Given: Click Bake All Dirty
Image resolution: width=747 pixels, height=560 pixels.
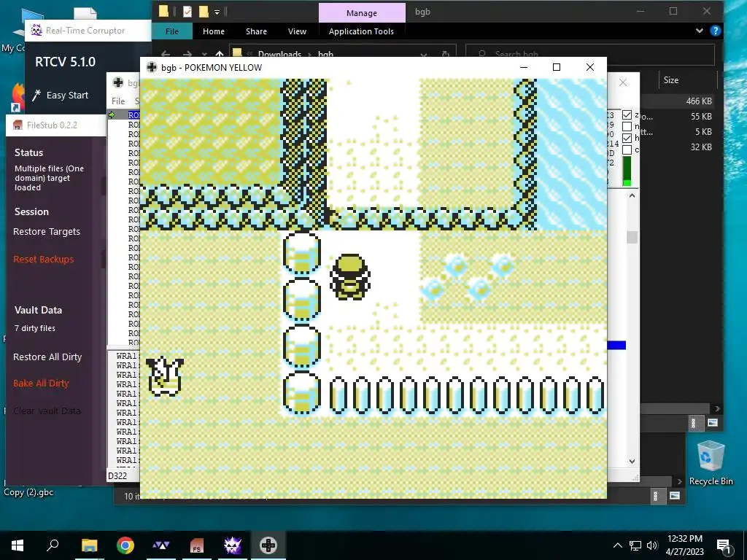Looking at the screenshot, I should tap(41, 383).
